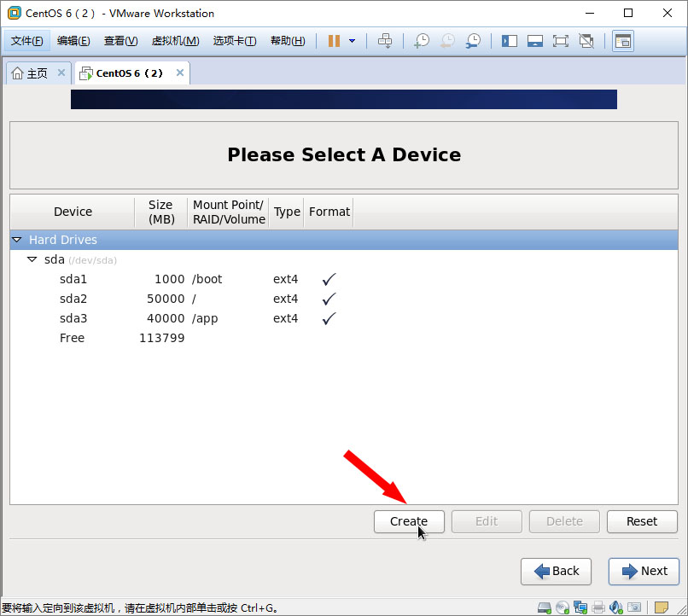688x616 pixels.
Task: Toggle the format checkmark for sda1
Action: (329, 279)
